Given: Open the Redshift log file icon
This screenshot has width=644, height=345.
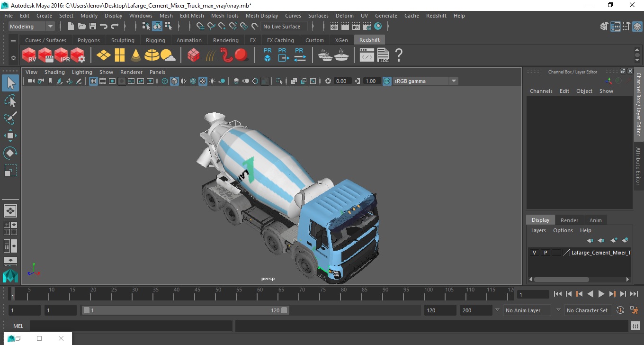Looking at the screenshot, I should click(383, 55).
